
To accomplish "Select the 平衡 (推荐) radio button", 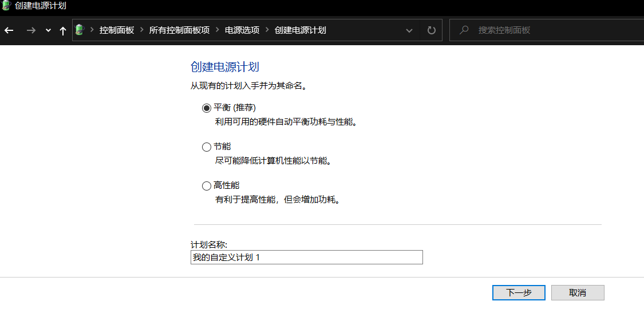I will pyautogui.click(x=206, y=108).
